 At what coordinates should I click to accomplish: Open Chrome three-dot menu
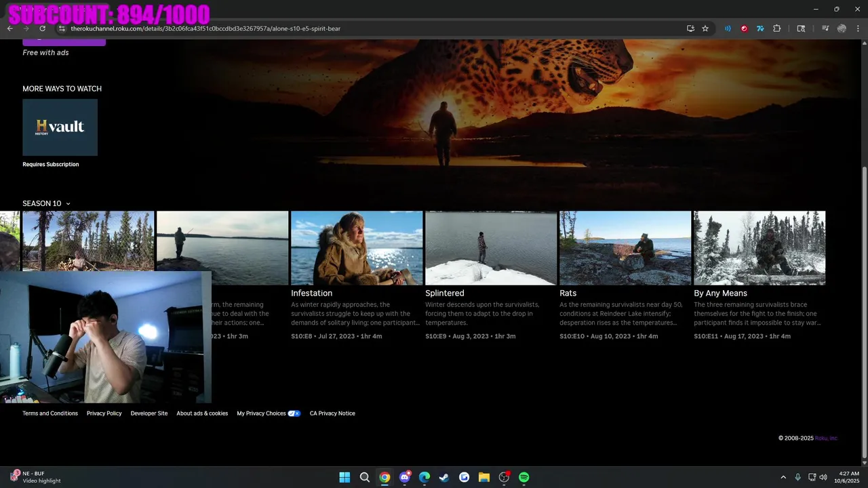tap(858, 28)
